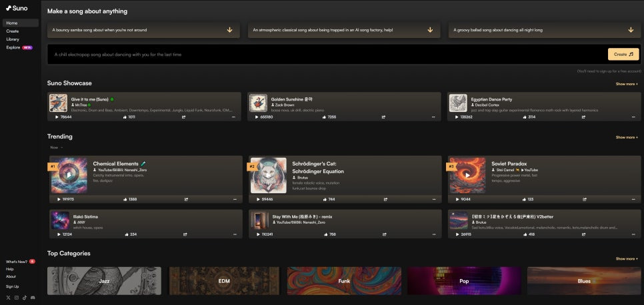Share Stay With Me remix song
644x305 pixels.
(x=385, y=234)
